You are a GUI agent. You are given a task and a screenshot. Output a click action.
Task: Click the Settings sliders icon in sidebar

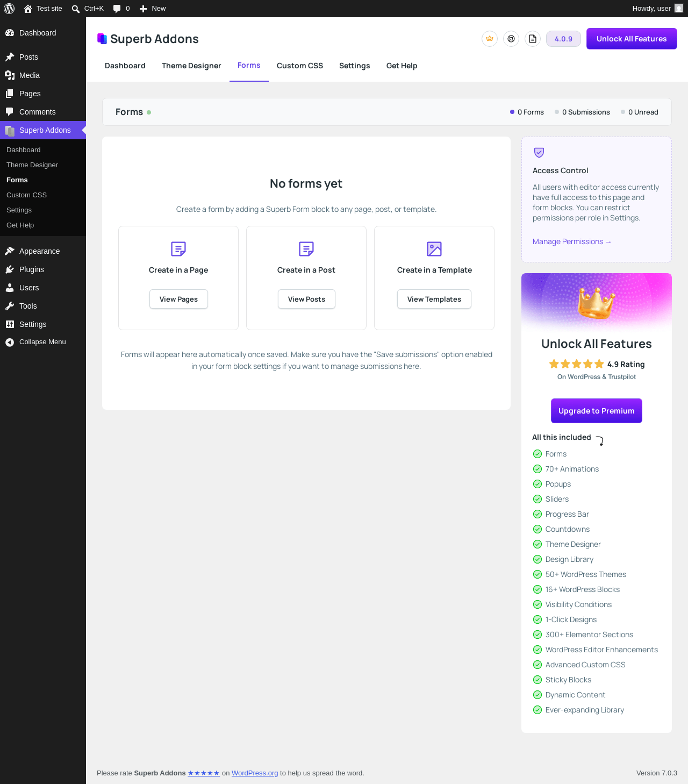click(10, 324)
